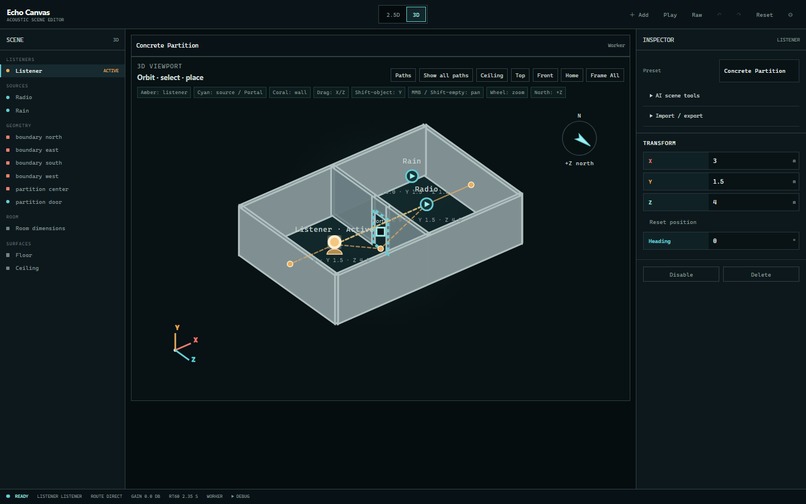806x504 pixels.
Task: Switch to Top camera view
Action: point(520,76)
